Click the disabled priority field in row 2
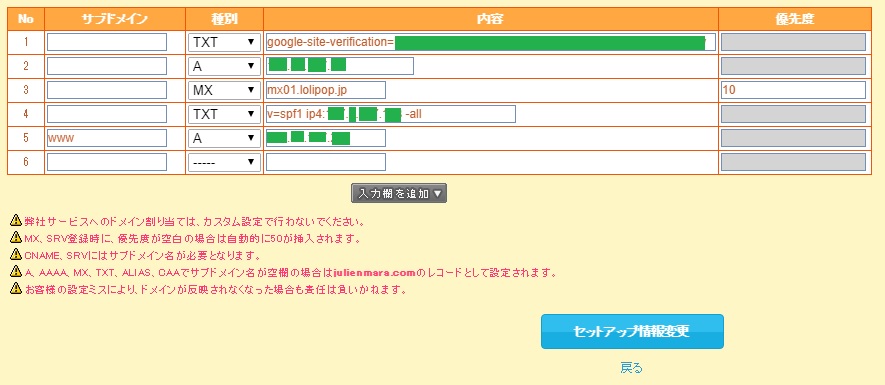This screenshot has width=885, height=385. (x=793, y=66)
